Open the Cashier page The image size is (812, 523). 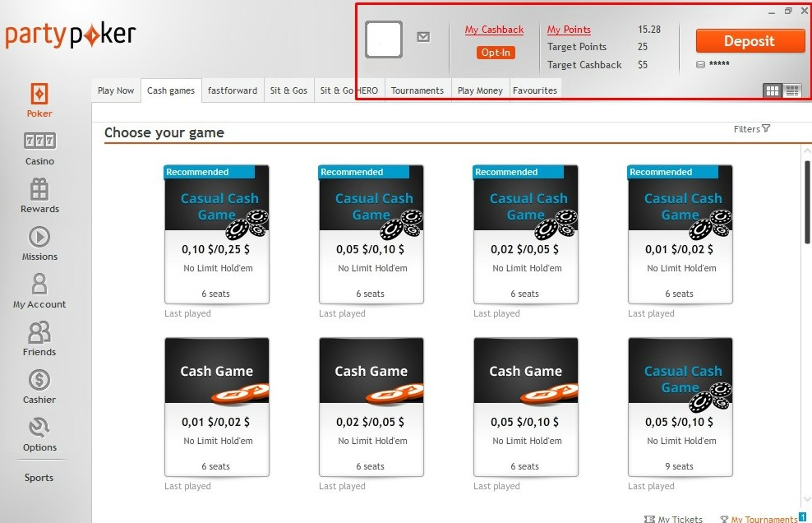click(x=39, y=386)
